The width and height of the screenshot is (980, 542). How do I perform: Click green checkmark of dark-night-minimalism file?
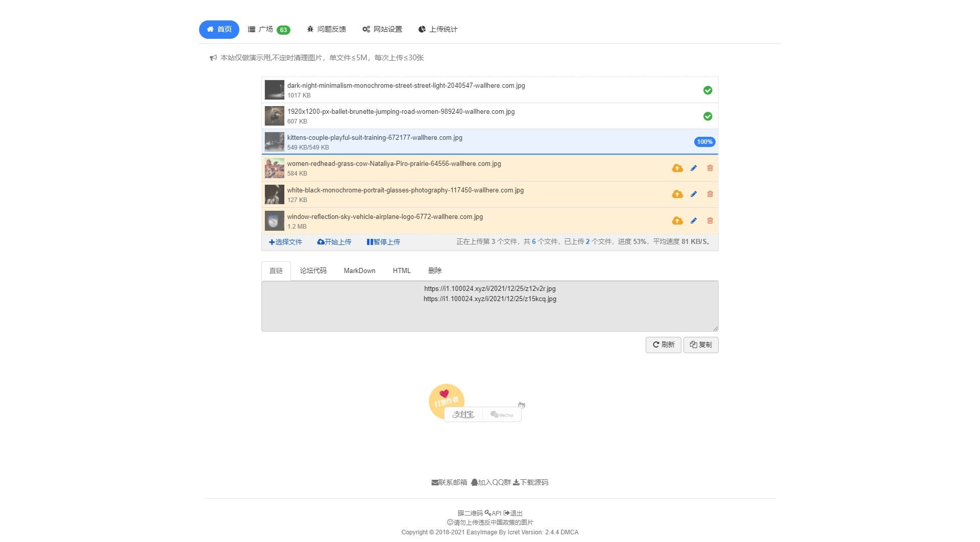tap(707, 90)
